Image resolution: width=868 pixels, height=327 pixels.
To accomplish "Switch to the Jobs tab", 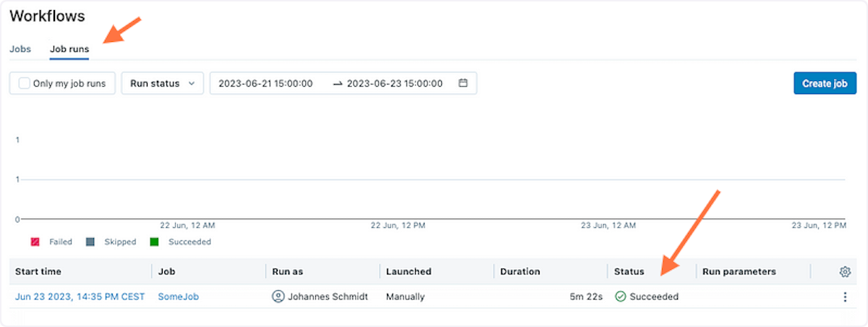I will coord(20,49).
